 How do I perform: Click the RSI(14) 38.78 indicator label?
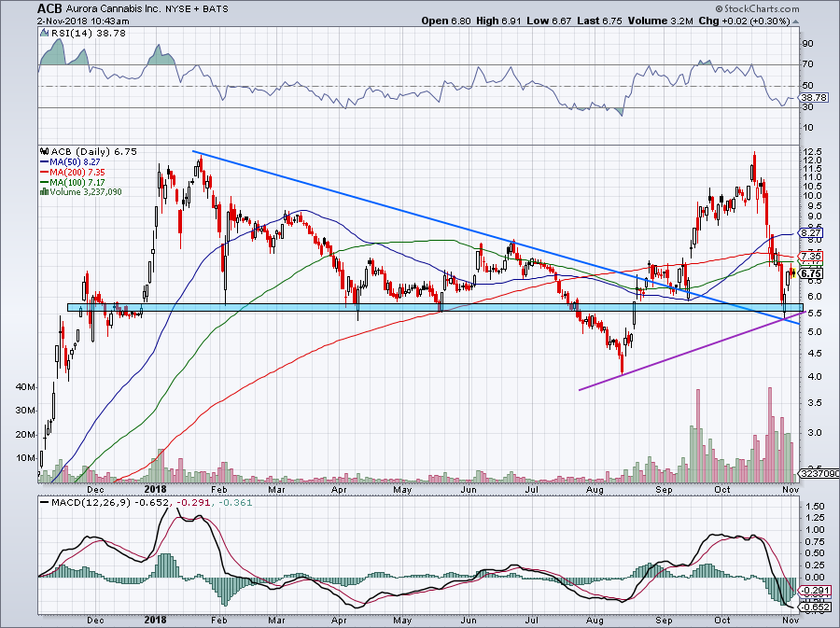89,34
